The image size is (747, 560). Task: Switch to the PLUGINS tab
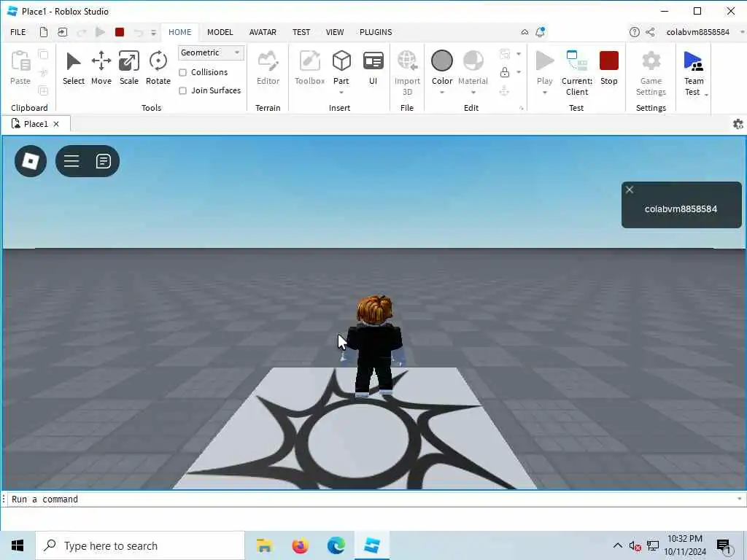pyautogui.click(x=376, y=32)
